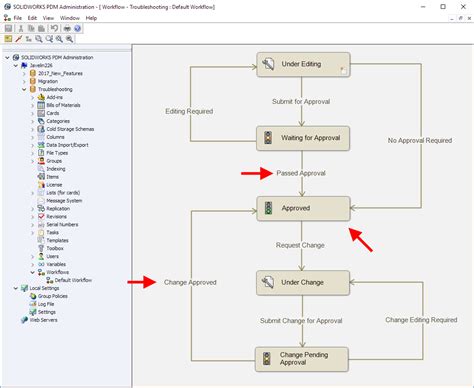
Task: Select Default Workflow in the tree
Action: pyautogui.click(x=73, y=280)
